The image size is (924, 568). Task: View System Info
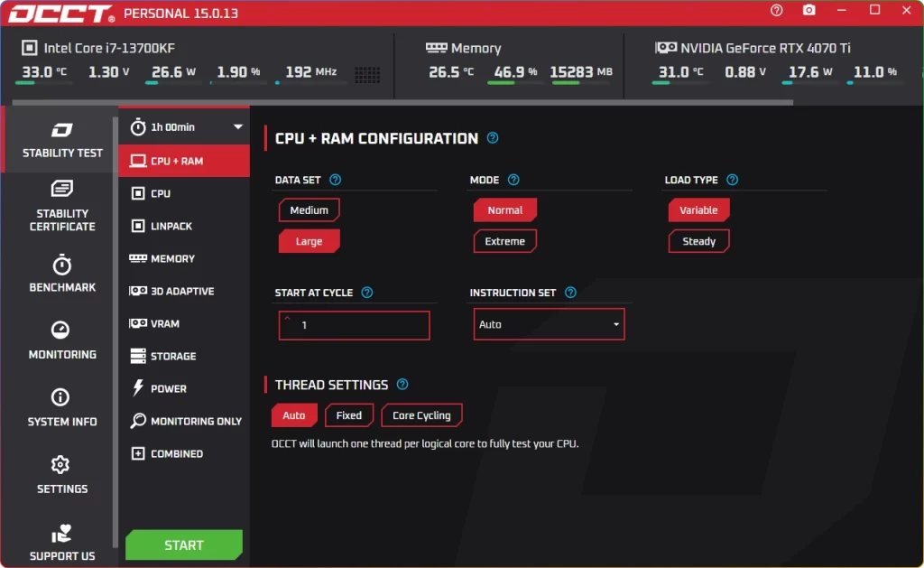[61, 408]
